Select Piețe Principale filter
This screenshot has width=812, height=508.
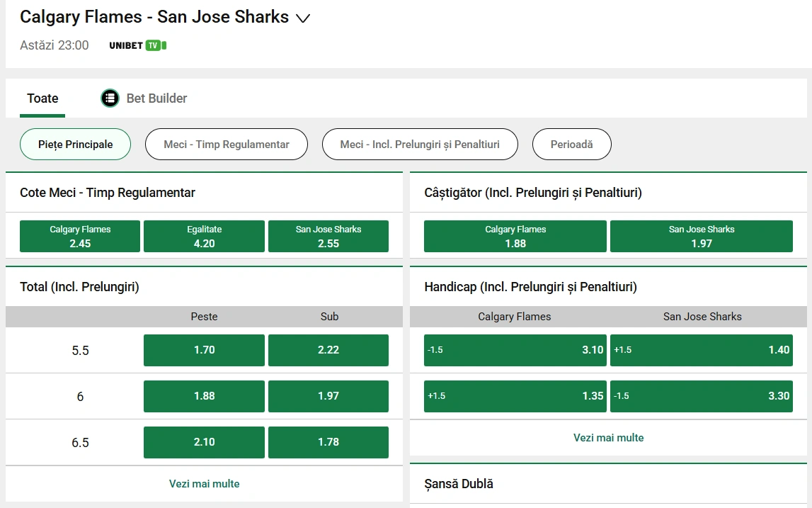[75, 144]
